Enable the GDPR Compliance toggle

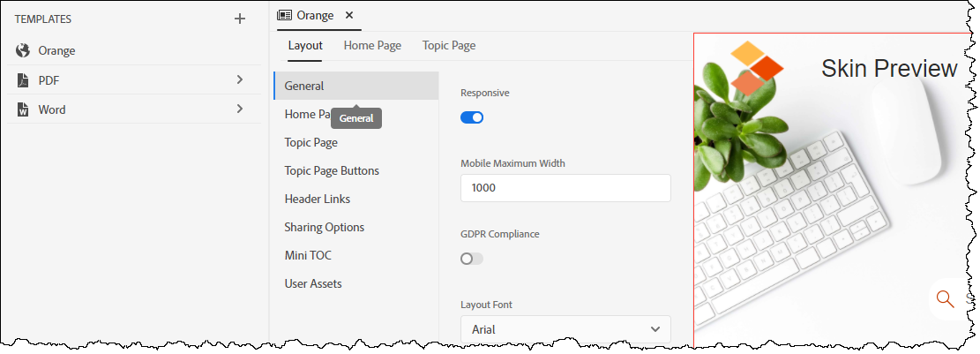click(x=472, y=259)
